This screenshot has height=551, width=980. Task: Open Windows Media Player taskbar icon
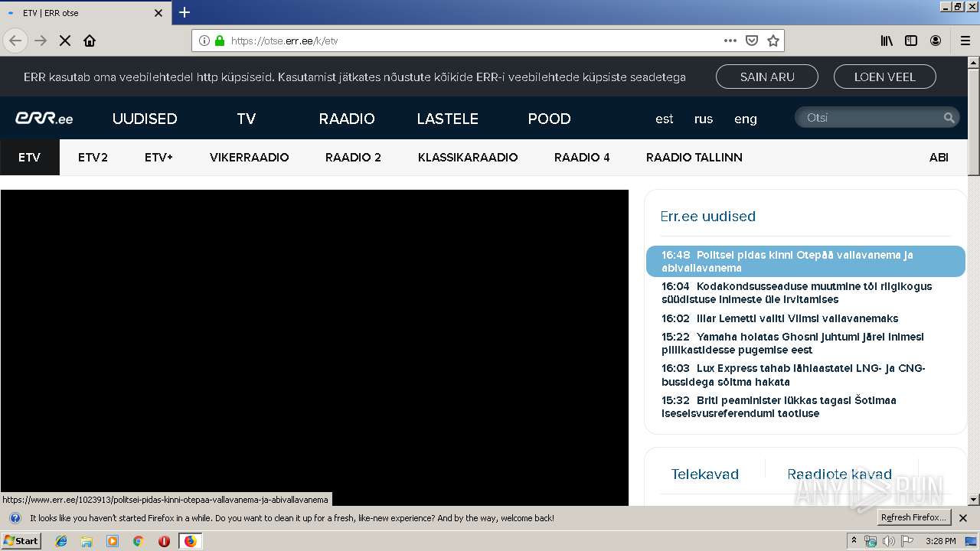point(113,541)
